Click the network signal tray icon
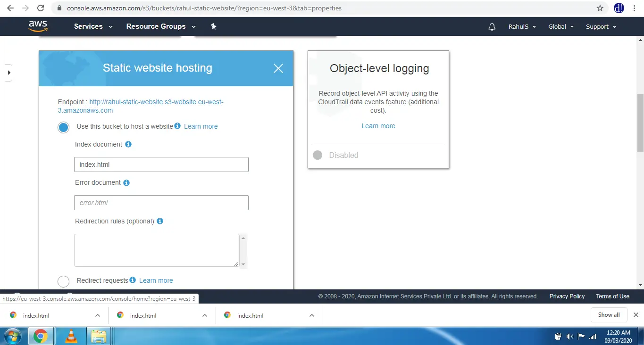This screenshot has width=644, height=345. click(x=593, y=337)
